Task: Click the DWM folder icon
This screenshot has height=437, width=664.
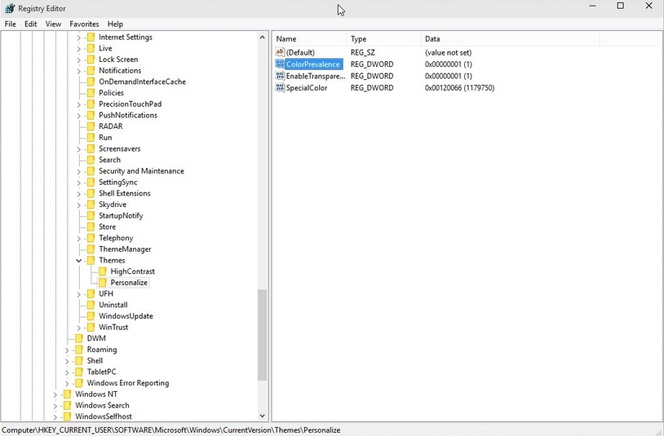Action: (79, 338)
